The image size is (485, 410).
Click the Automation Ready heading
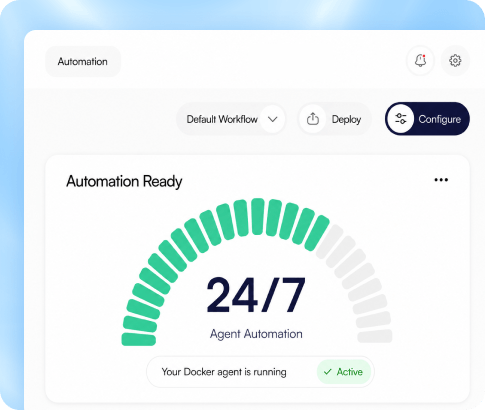click(124, 182)
